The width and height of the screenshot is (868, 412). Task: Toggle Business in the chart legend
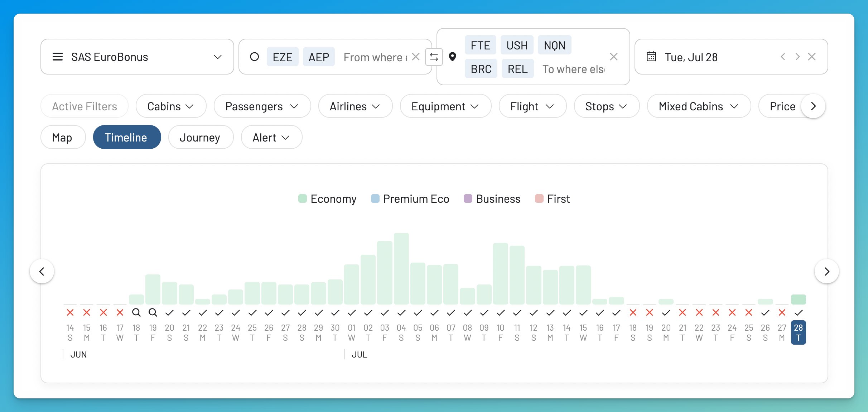point(492,199)
